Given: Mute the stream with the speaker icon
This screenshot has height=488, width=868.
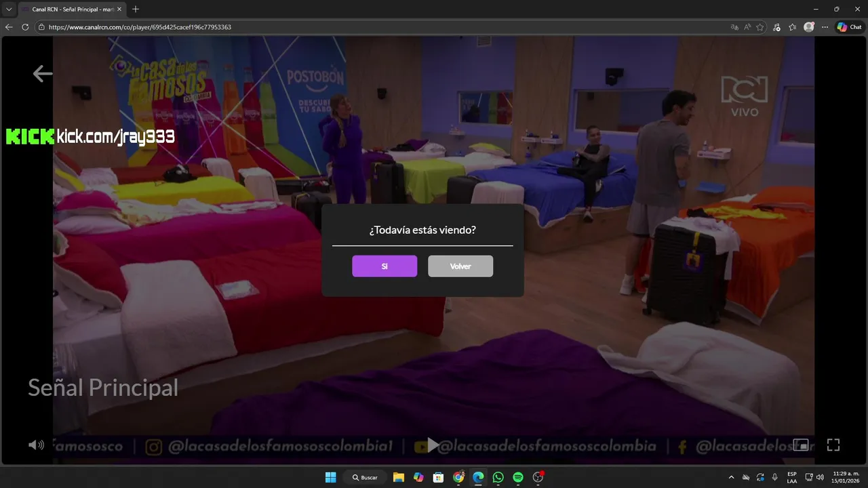Looking at the screenshot, I should click(36, 445).
